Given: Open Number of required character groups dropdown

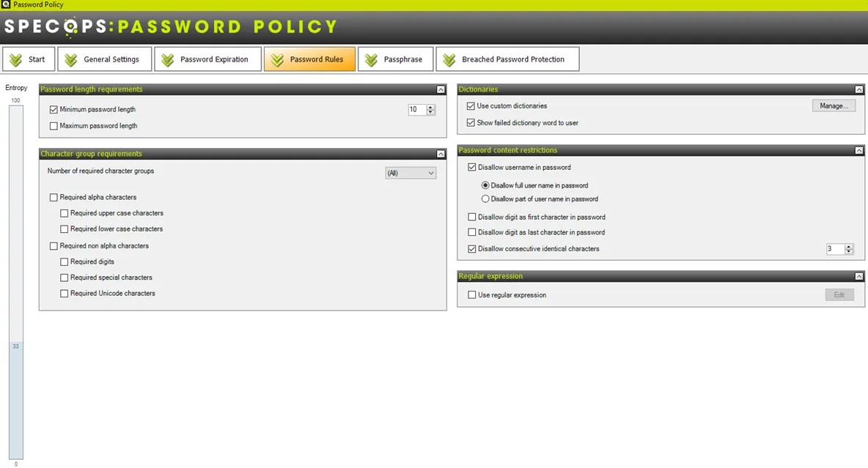Looking at the screenshot, I should click(411, 173).
